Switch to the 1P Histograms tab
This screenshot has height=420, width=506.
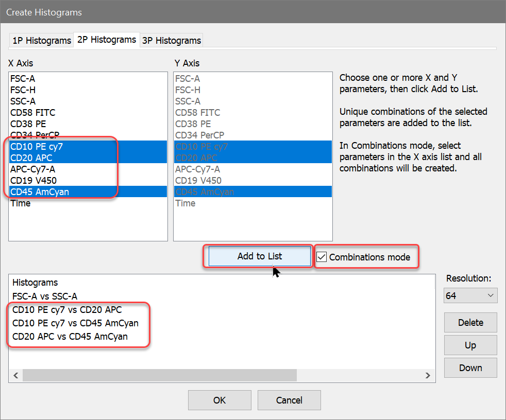coord(41,41)
